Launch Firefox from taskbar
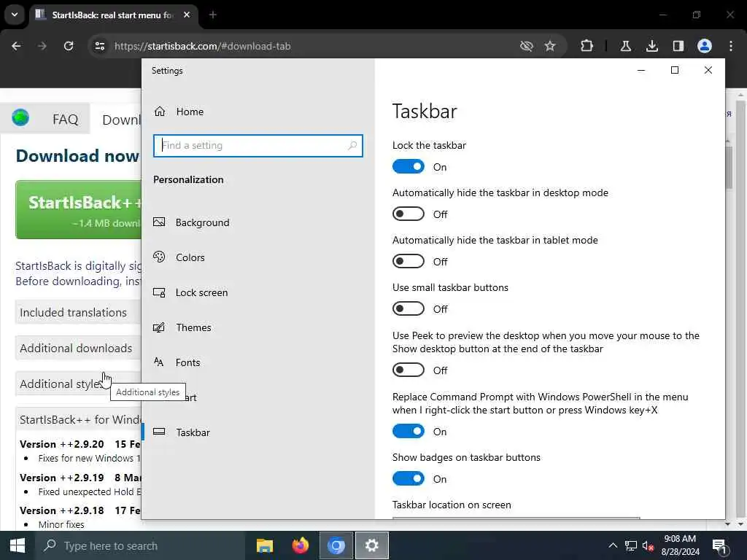747x560 pixels. [x=300, y=545]
